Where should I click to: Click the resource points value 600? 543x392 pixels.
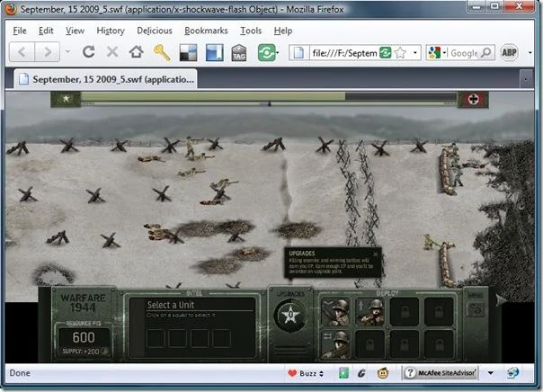[x=84, y=337]
